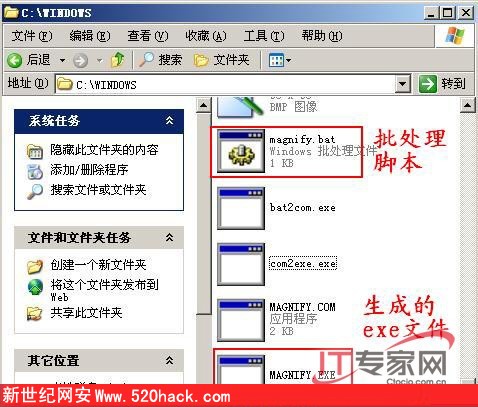Collapse the 系统任务 panel
Image resolution: width=478 pixels, height=407 pixels.
(169, 121)
